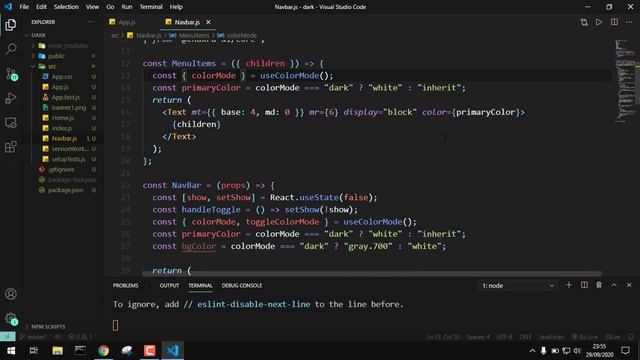Open App.test.js in the explorer
Viewport: 640px width, 360px height.
[x=65, y=97]
